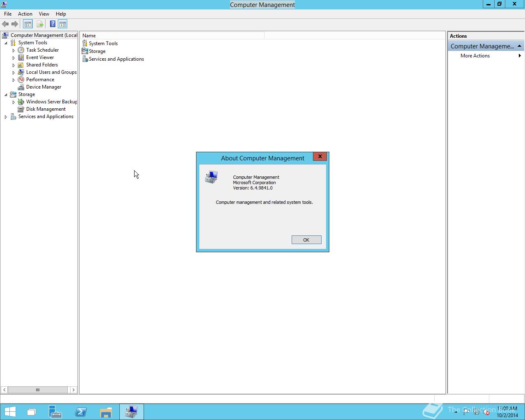Expand the Performance node
Image resolution: width=525 pixels, height=420 pixels.
tap(14, 80)
